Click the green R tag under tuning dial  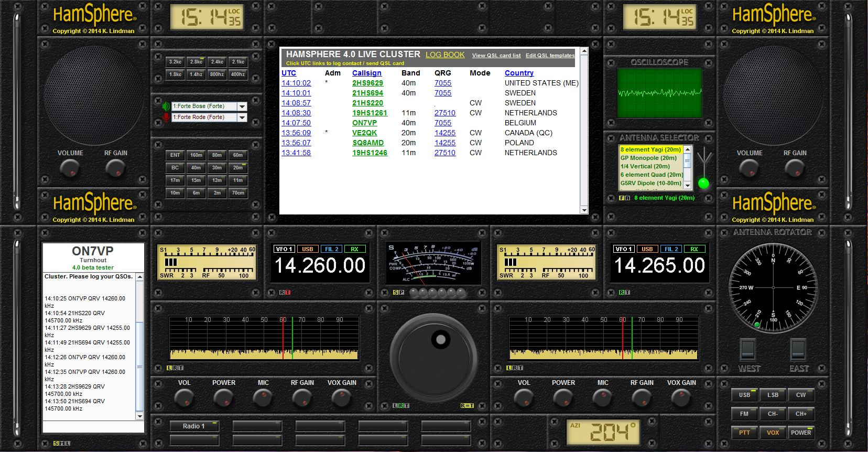coord(402,405)
